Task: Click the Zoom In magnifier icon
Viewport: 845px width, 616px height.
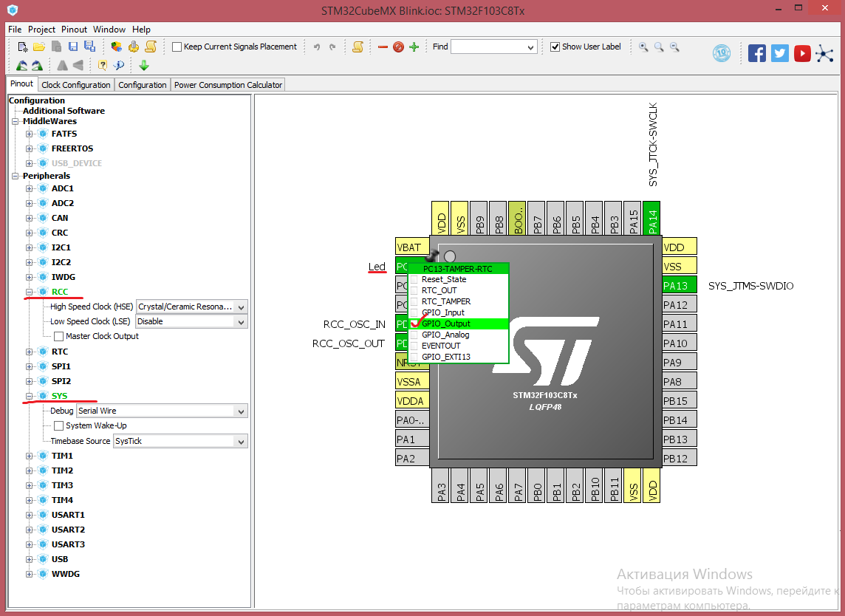Action: [x=643, y=47]
